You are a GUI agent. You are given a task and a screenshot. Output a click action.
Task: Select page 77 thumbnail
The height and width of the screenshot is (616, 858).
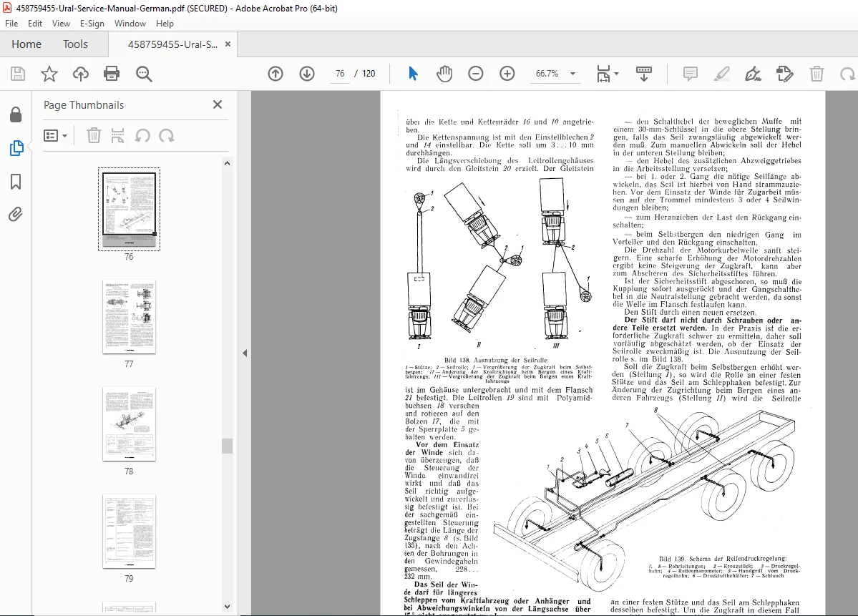(x=129, y=317)
